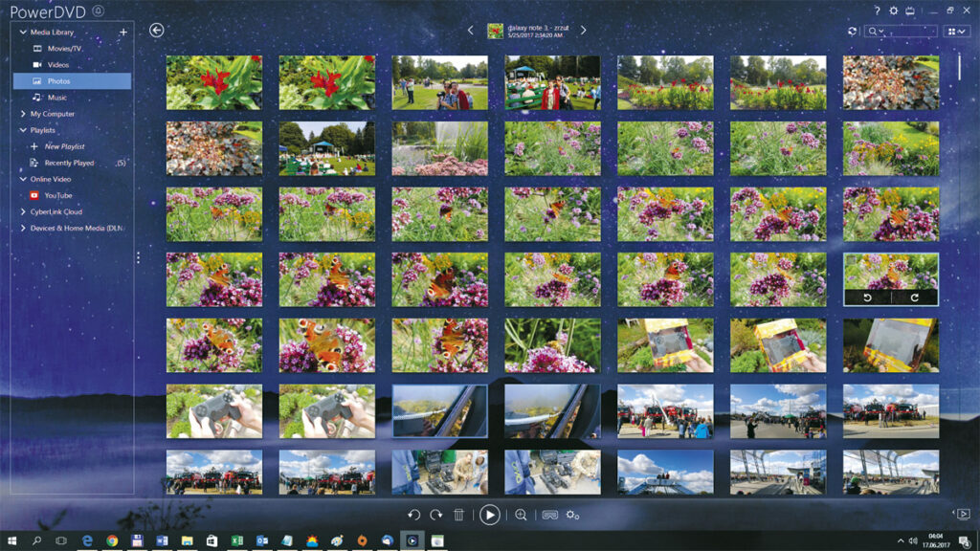This screenshot has height=551, width=980.
Task: Select the YouTube icon under Online Video
Action: click(36, 195)
